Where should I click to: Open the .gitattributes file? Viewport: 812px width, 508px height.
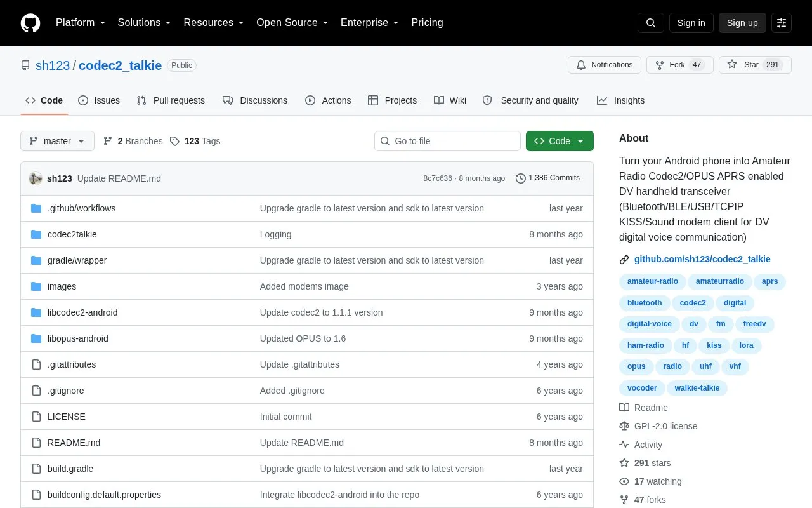click(x=72, y=364)
